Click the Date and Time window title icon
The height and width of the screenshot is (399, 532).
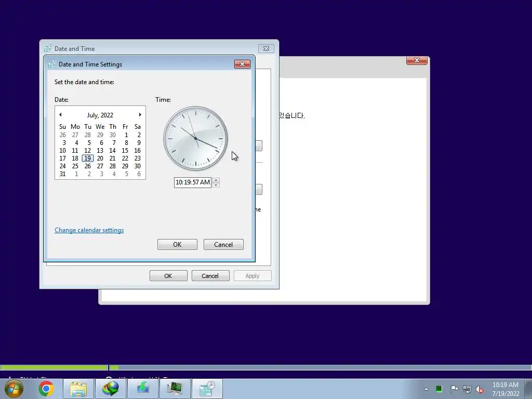pos(48,48)
